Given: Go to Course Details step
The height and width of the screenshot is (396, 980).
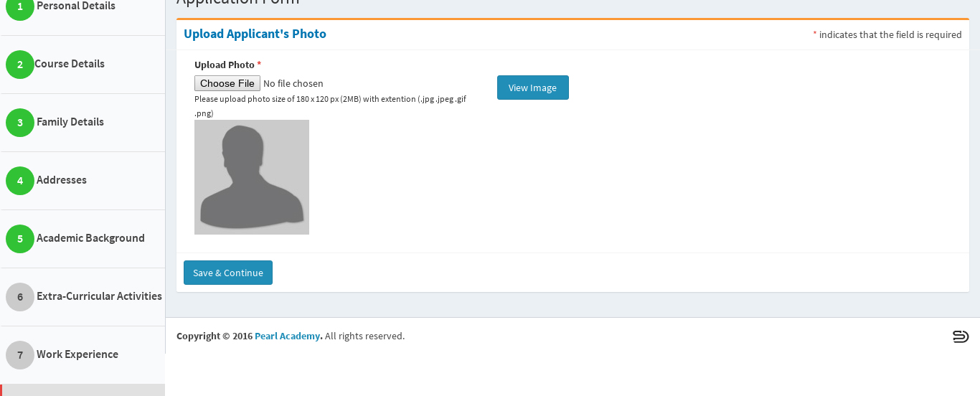Looking at the screenshot, I should 70,64.
